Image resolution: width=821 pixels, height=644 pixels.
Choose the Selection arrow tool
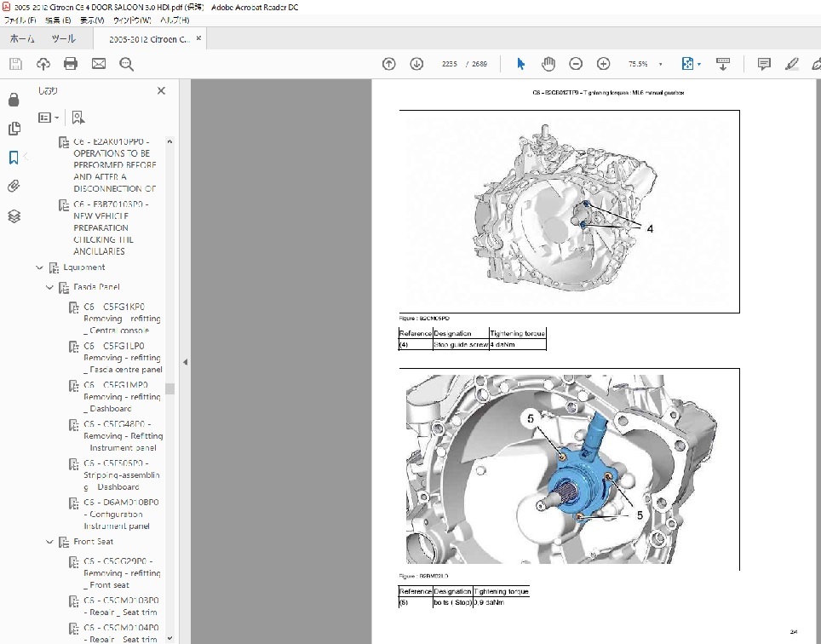pos(520,64)
